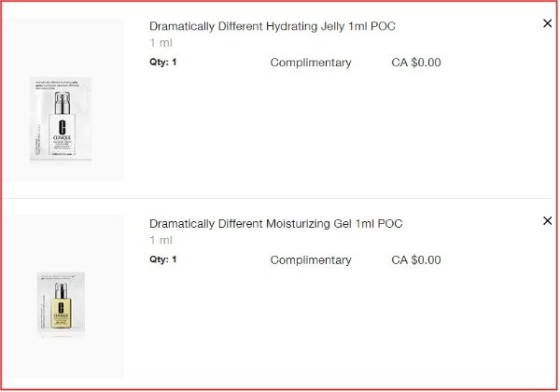
Task: Click the 1 ml size under Hydrating Jelly
Action: coord(161,43)
